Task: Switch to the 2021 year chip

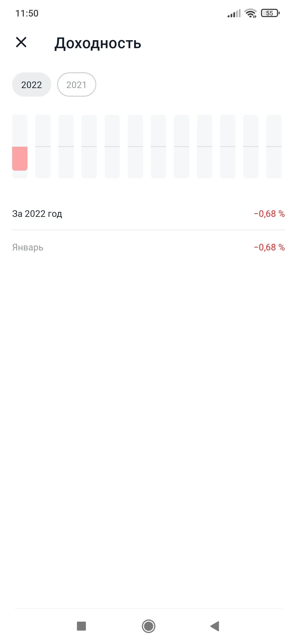Action: click(x=77, y=84)
